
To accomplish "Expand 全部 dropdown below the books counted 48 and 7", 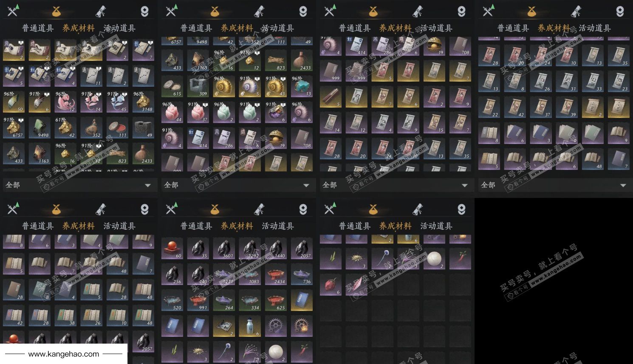I will [x=554, y=185].
